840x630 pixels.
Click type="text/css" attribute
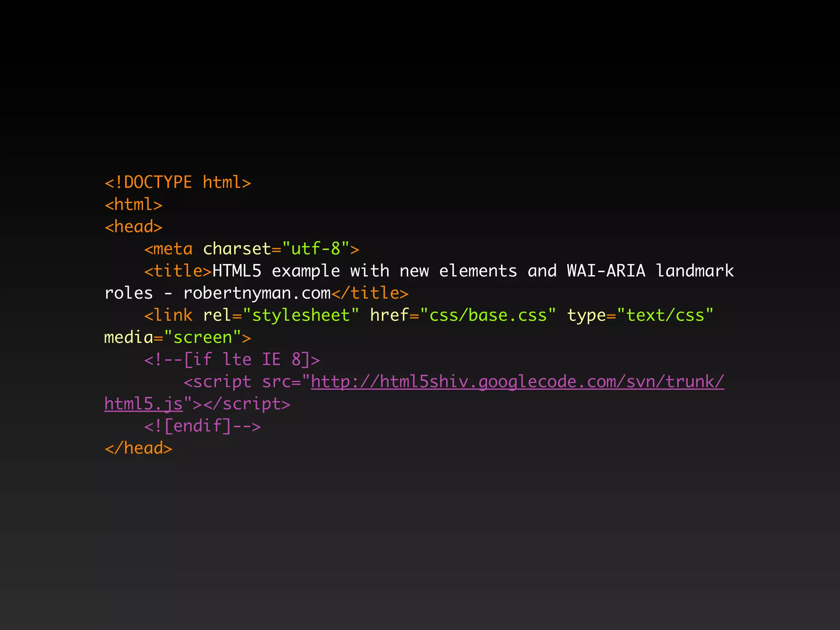point(640,315)
